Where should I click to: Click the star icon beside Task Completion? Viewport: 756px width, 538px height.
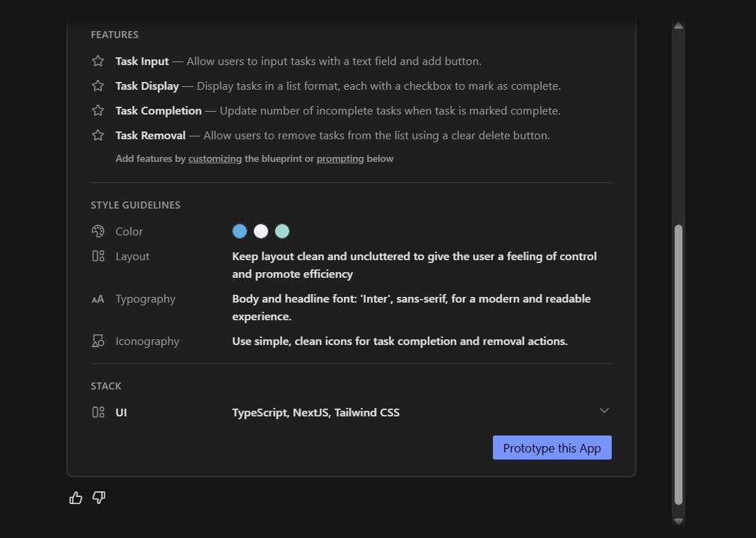(x=98, y=110)
